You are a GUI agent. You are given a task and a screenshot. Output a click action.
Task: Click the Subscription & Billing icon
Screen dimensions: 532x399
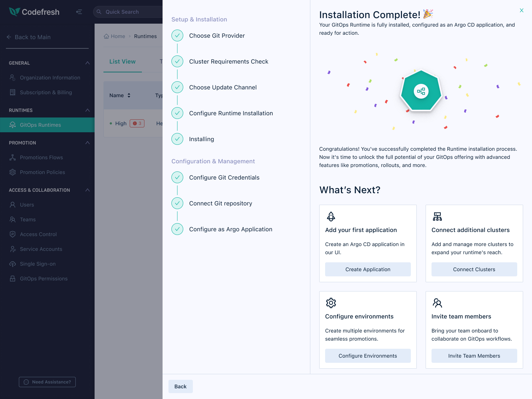[13, 92]
